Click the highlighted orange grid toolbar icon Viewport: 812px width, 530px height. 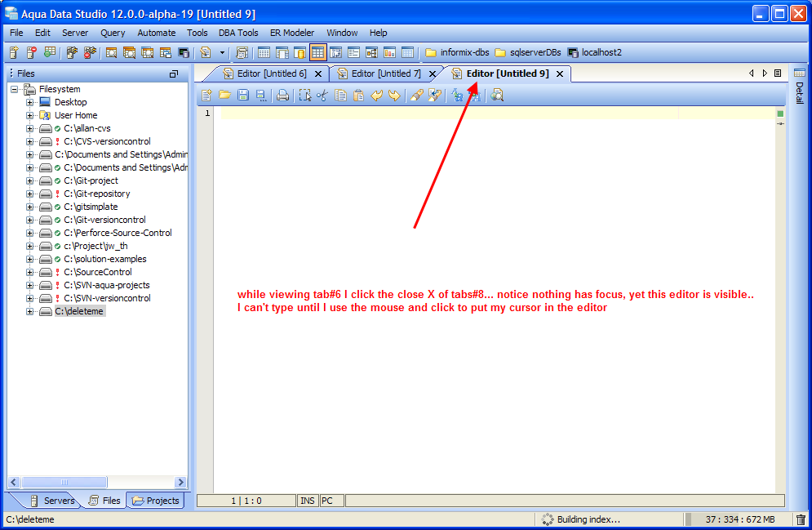coord(317,52)
